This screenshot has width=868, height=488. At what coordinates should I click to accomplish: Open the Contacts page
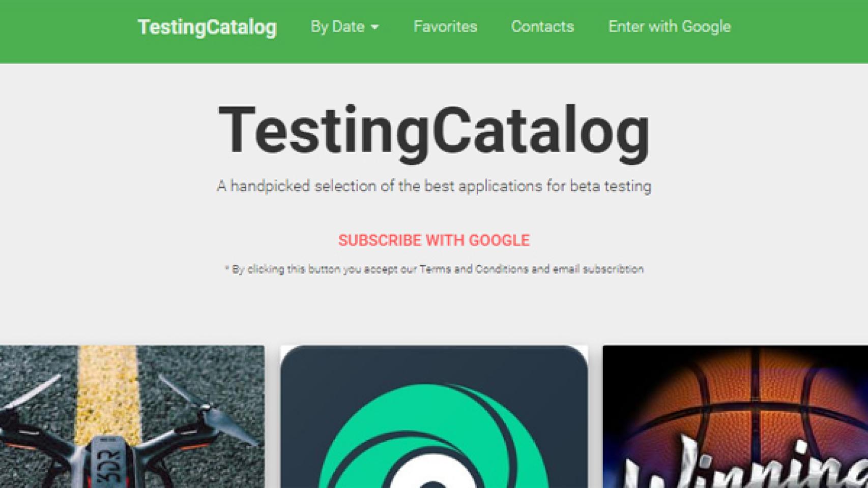[542, 26]
